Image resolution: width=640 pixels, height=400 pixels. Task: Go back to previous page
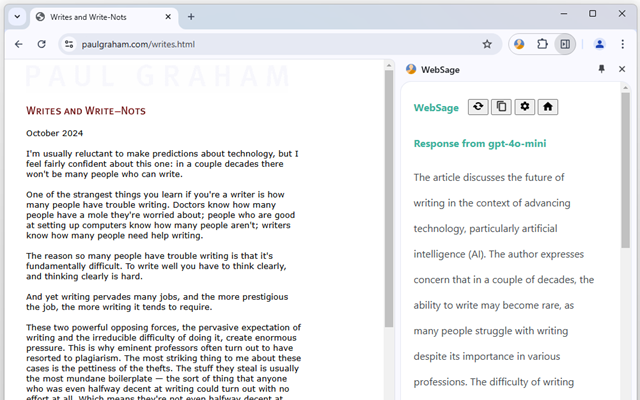coord(19,44)
